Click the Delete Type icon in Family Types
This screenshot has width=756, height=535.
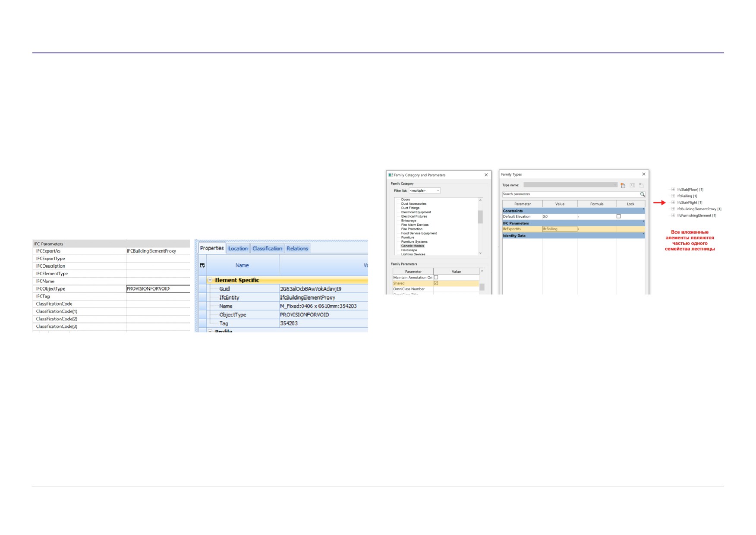pyautogui.click(x=641, y=185)
